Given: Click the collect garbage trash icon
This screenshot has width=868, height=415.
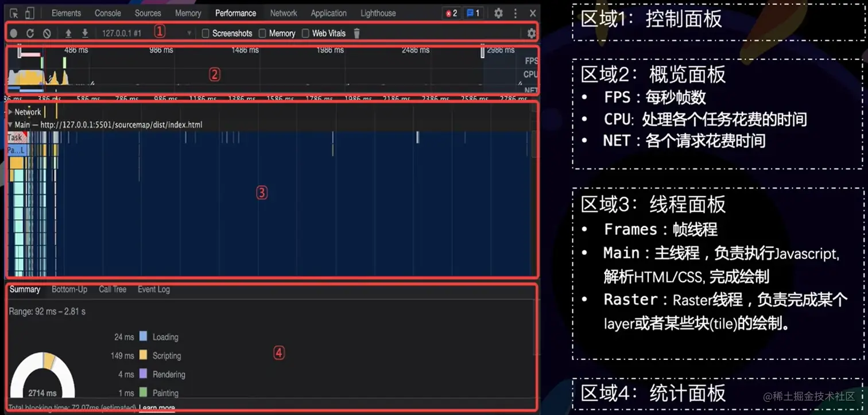Looking at the screenshot, I should click(x=356, y=33).
